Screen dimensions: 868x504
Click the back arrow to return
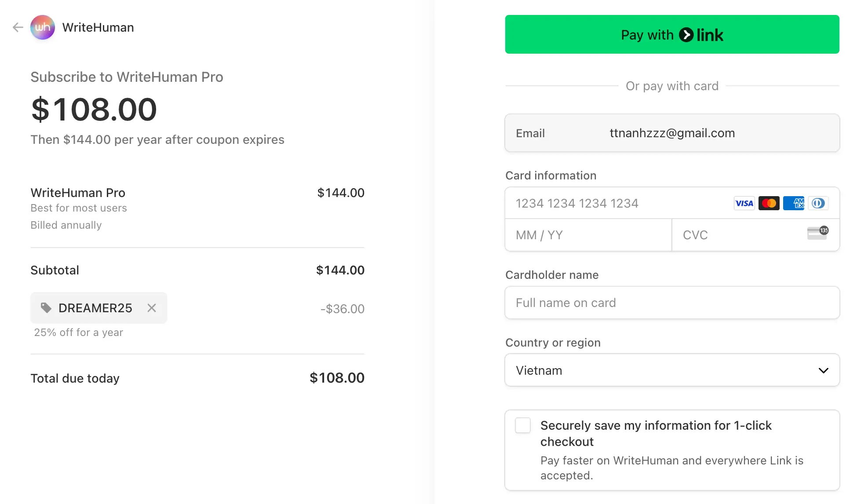(18, 27)
